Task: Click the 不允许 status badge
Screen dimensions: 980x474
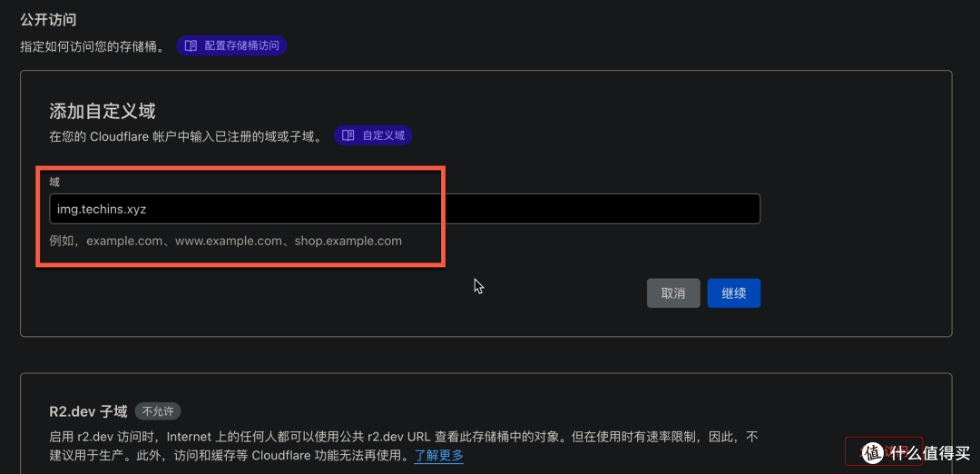Action: 158,411
